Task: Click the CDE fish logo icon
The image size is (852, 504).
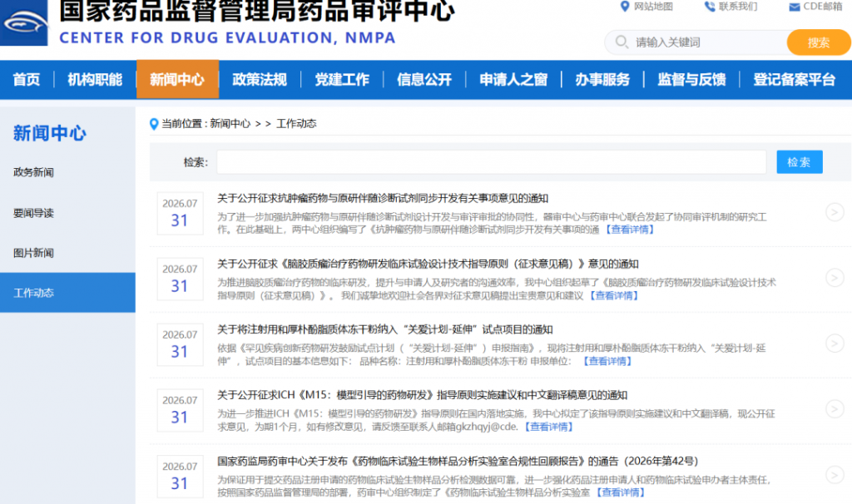Action: tap(24, 22)
